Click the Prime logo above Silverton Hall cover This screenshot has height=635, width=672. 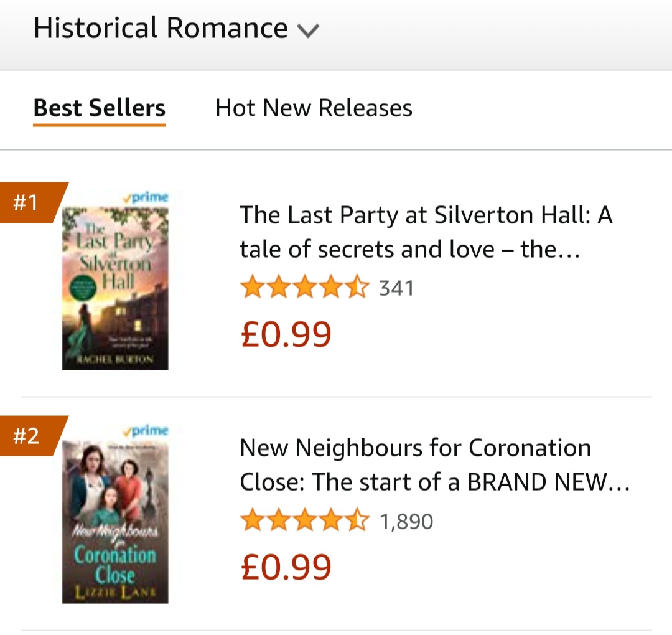(x=146, y=197)
